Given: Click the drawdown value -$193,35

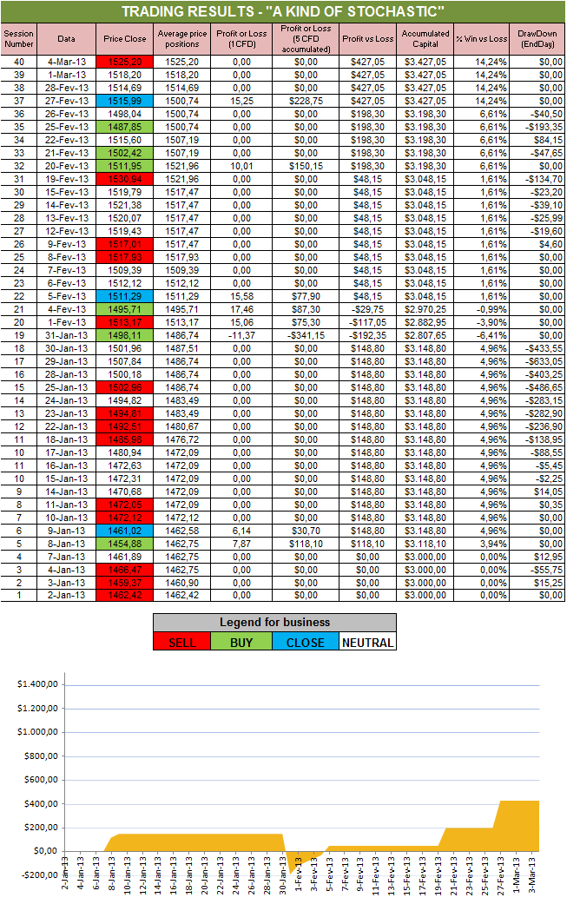Looking at the screenshot, I should [537, 127].
